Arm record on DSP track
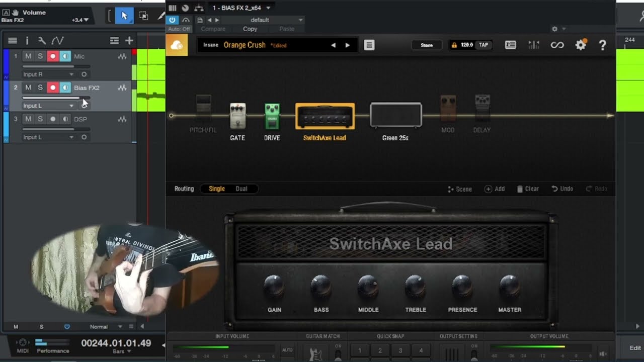This screenshot has height=362, width=644. [53, 119]
